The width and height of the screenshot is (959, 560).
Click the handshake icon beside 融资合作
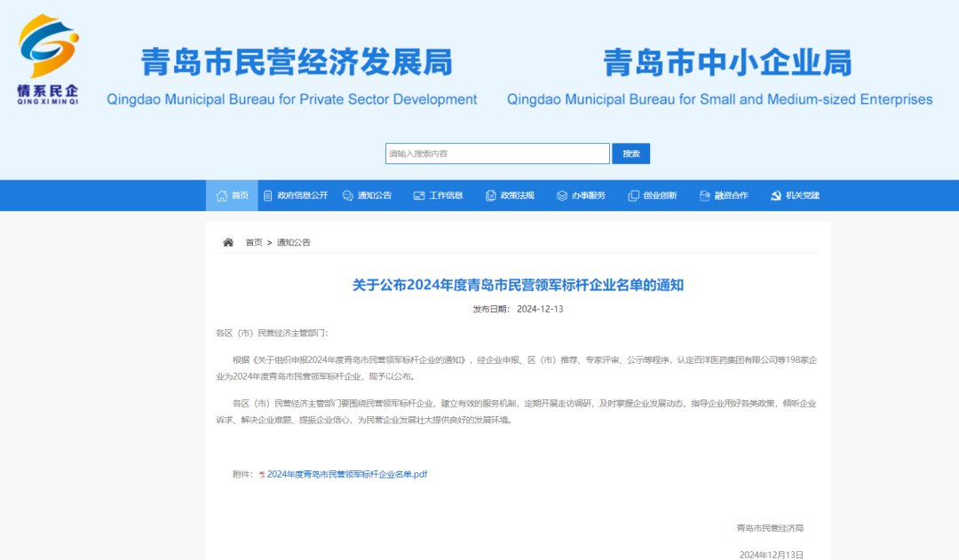(702, 195)
